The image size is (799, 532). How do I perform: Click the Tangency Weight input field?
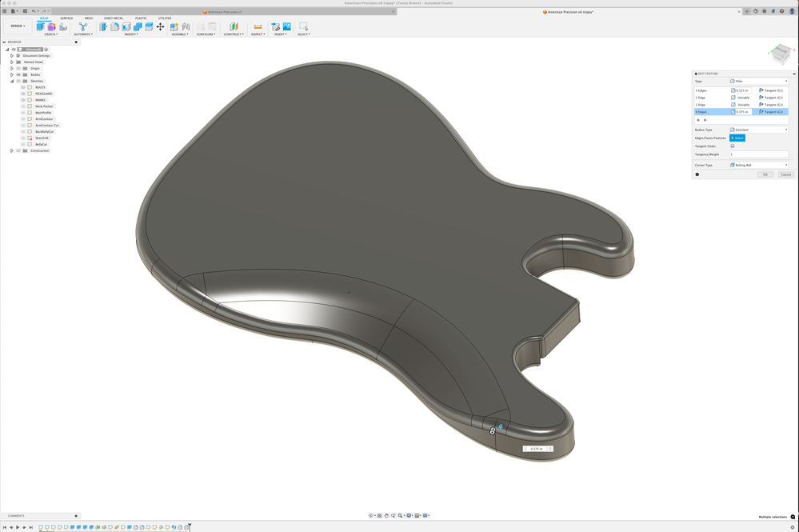[759, 154]
